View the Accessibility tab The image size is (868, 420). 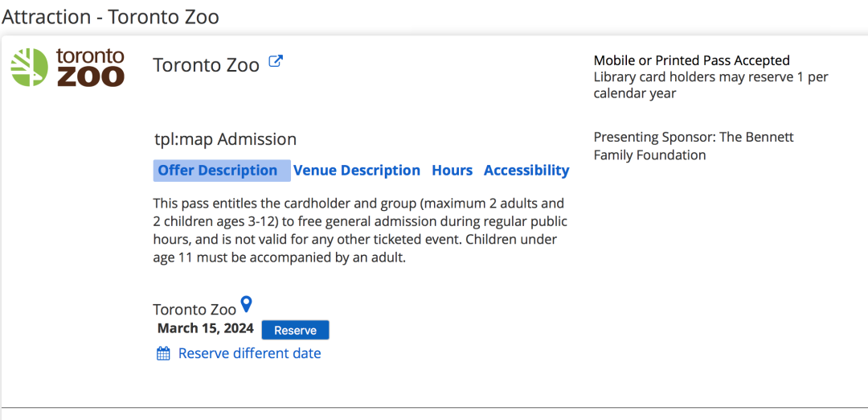click(526, 171)
